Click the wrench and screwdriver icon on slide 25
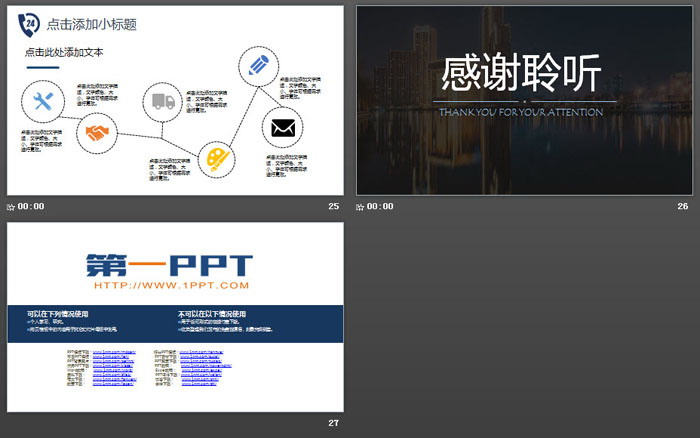 coord(43,102)
